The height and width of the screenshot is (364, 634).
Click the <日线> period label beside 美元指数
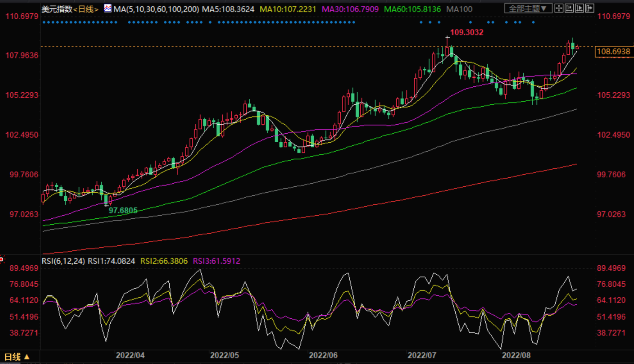86,9
